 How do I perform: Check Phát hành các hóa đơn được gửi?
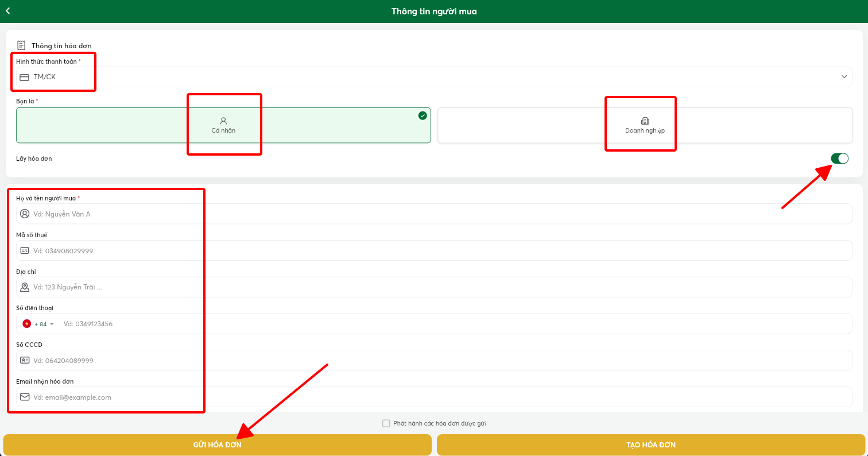386,423
